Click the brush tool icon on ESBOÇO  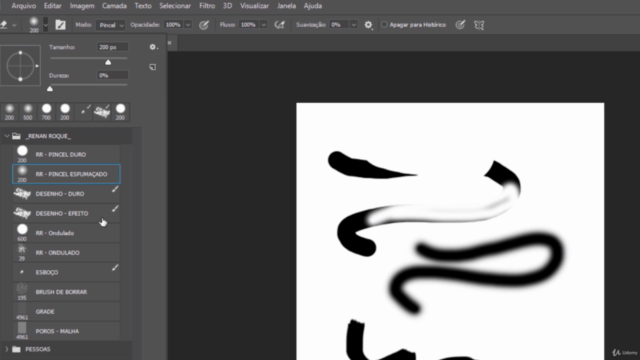coord(115,267)
